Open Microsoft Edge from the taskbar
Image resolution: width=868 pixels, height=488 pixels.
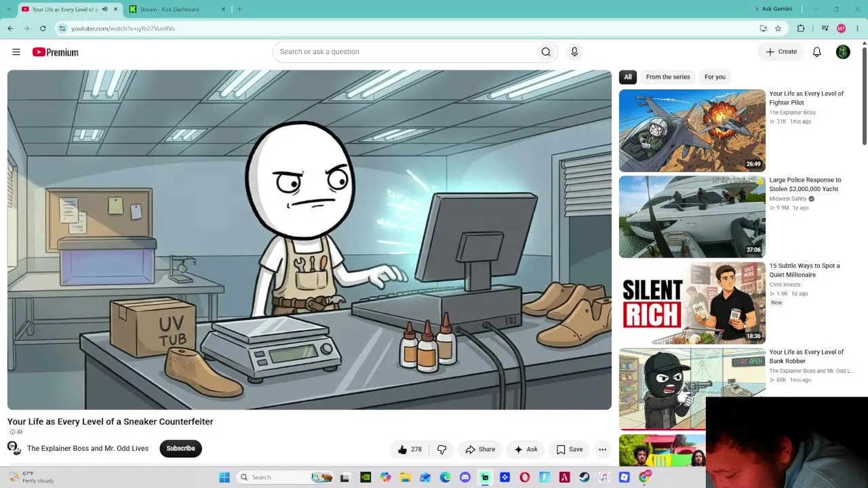(x=445, y=477)
